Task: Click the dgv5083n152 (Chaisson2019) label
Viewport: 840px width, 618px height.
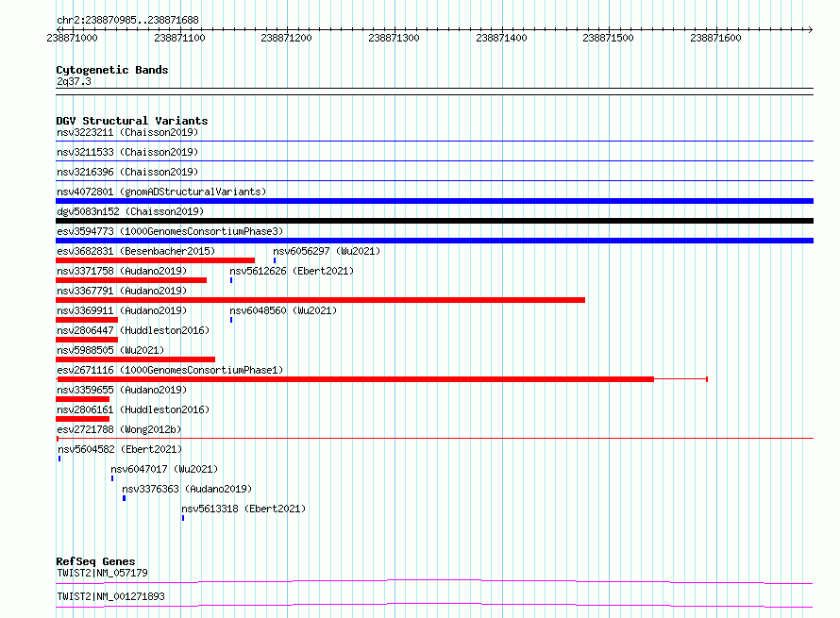Action: (x=130, y=211)
